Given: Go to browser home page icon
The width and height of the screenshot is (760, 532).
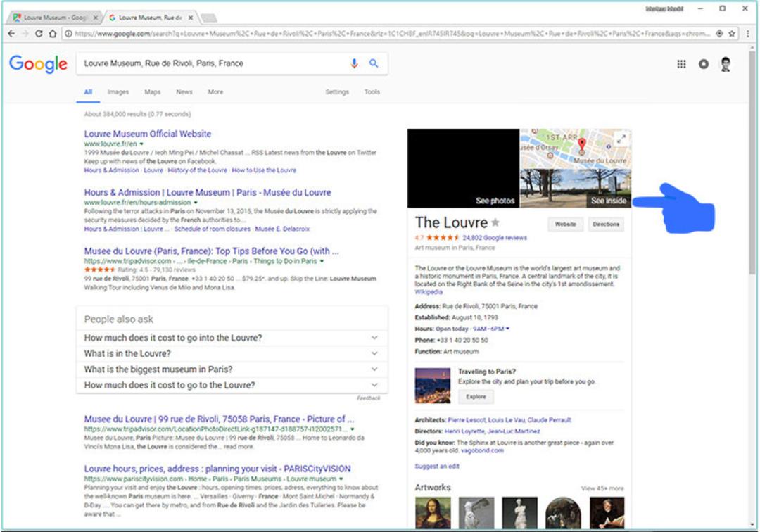Looking at the screenshot, I should coord(52,34).
